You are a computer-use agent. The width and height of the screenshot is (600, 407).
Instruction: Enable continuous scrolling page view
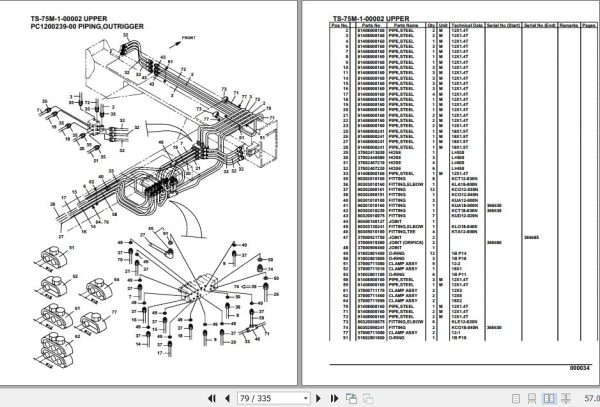(532, 398)
